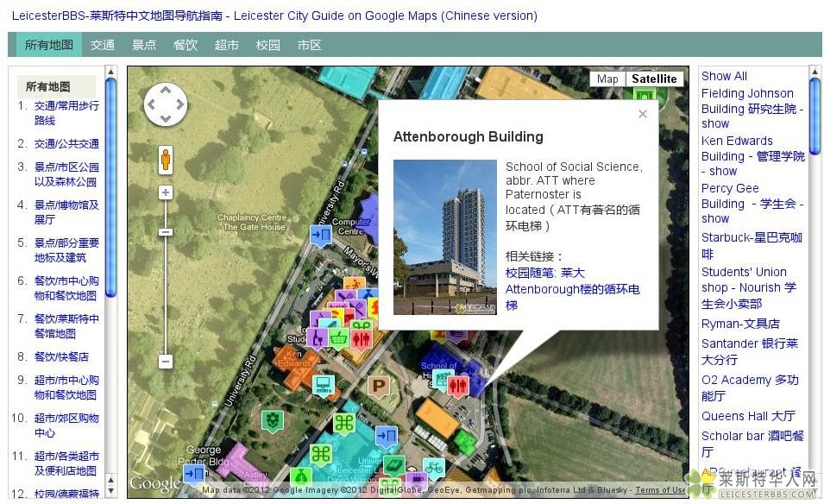This screenshot has width=824, height=504.
Task: Close the Attenborough Building info popup
Action: pos(642,114)
